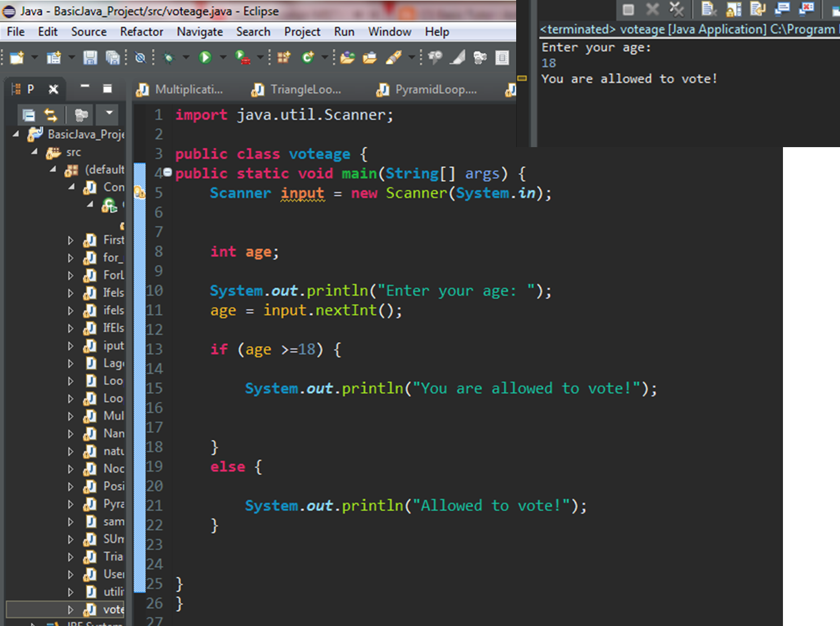
Task: Remove all terminated launches
Action: point(676,9)
